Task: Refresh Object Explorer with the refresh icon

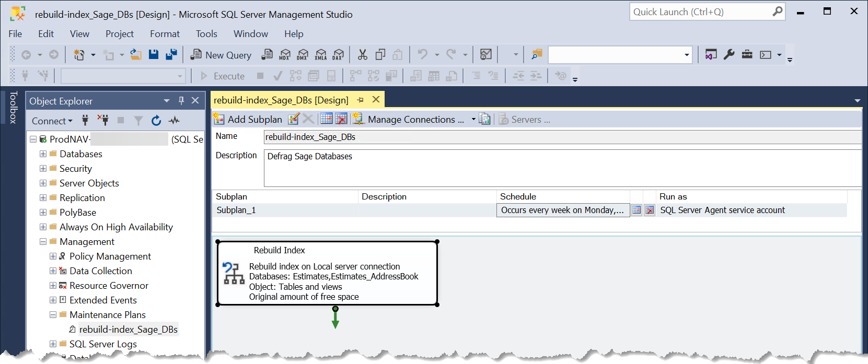Action: (x=156, y=121)
